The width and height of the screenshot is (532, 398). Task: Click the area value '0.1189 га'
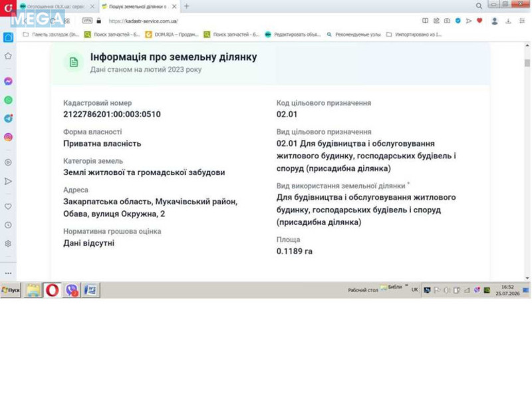pos(295,252)
